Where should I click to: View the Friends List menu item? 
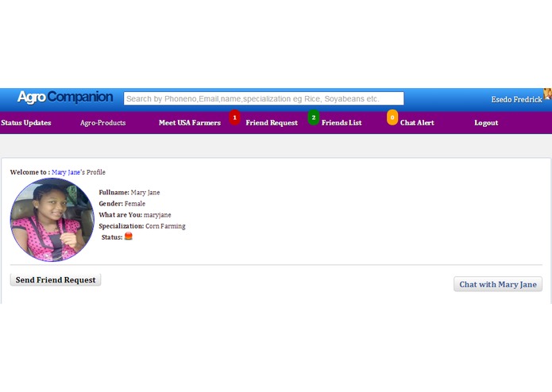point(342,123)
